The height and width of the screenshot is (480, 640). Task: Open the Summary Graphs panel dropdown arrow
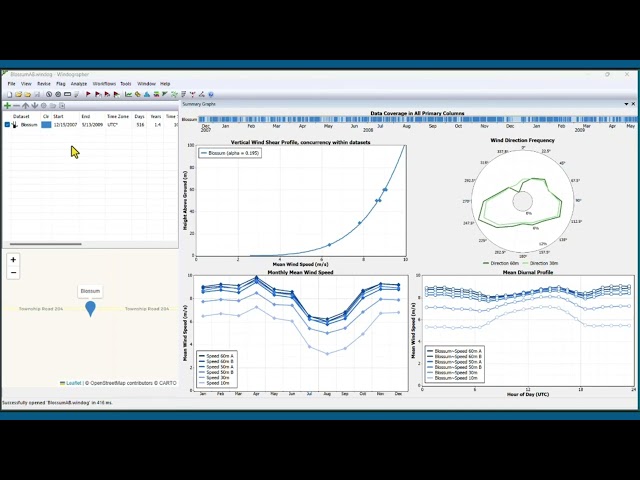[626, 104]
